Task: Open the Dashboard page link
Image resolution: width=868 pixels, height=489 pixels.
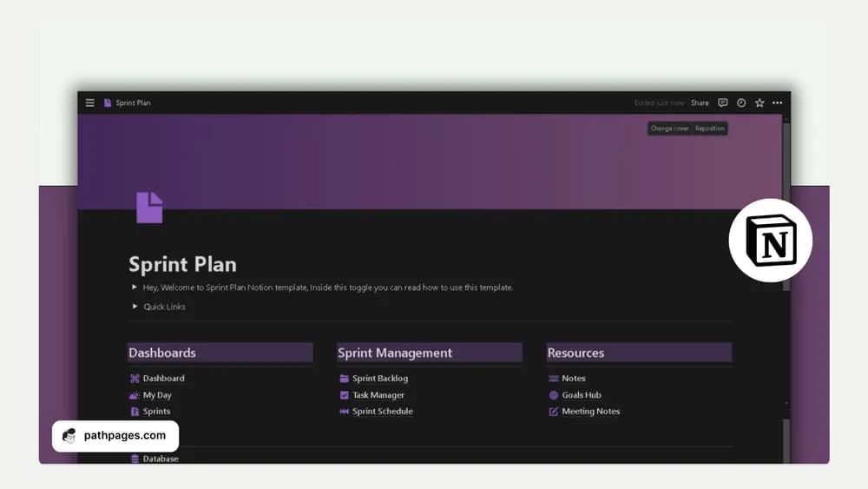Action: pyautogui.click(x=164, y=378)
